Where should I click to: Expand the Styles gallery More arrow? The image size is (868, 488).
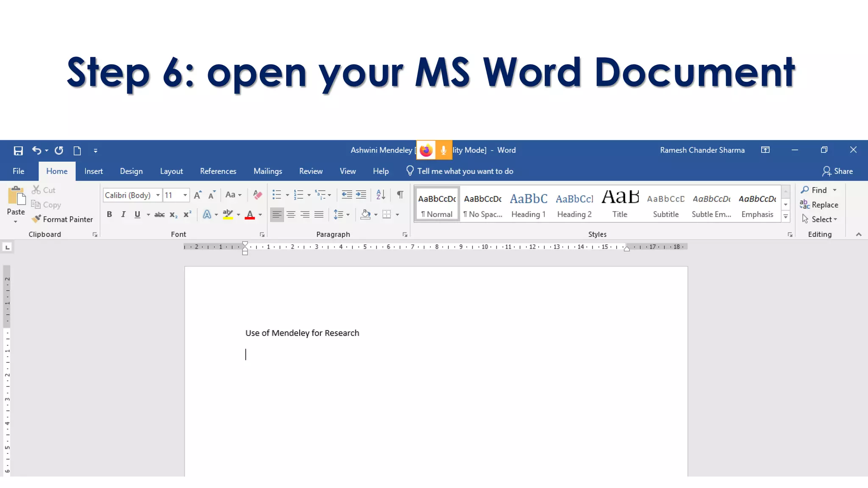tap(786, 216)
